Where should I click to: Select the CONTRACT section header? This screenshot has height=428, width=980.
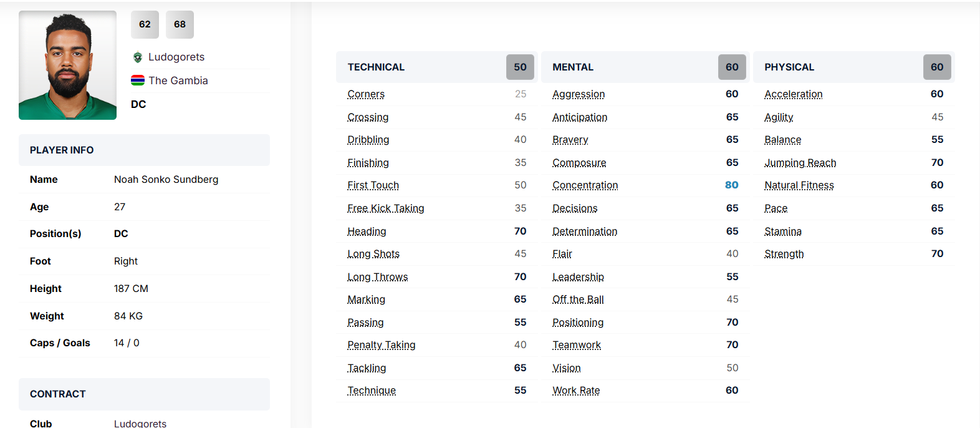point(58,394)
